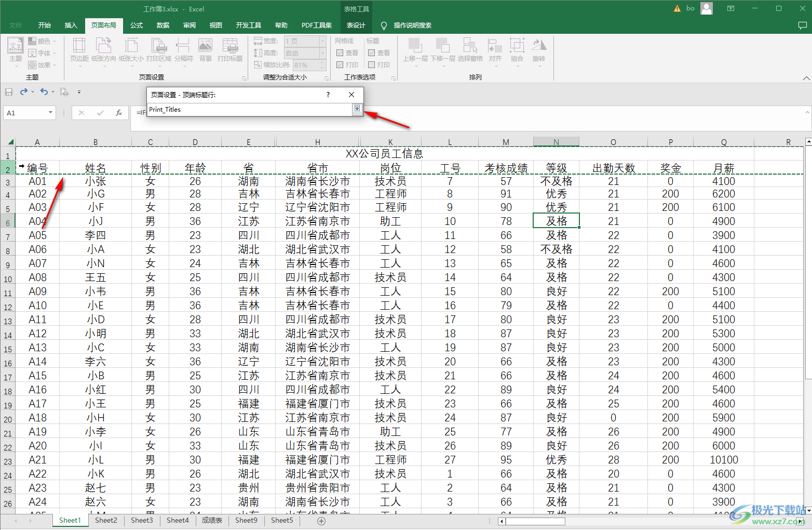Click the blue undo arrow in quick access toolbar
Viewport: 812px width, 530px height.
click(44, 92)
